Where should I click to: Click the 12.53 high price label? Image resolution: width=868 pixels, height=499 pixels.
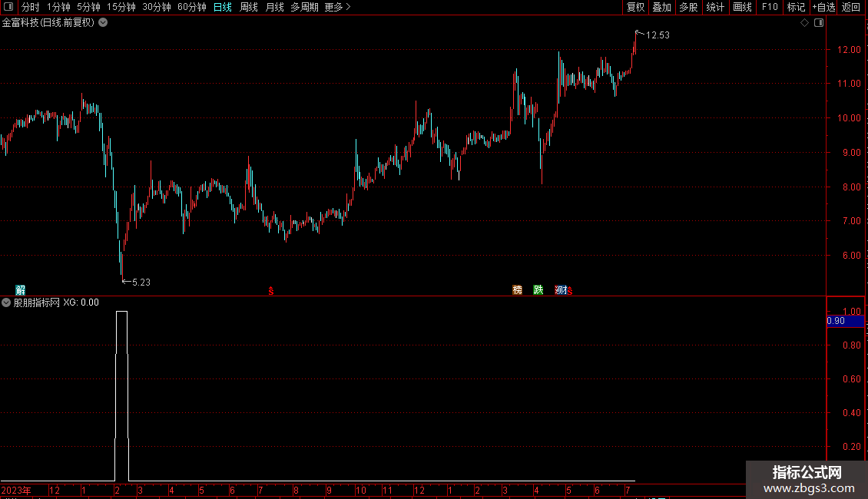coord(658,35)
